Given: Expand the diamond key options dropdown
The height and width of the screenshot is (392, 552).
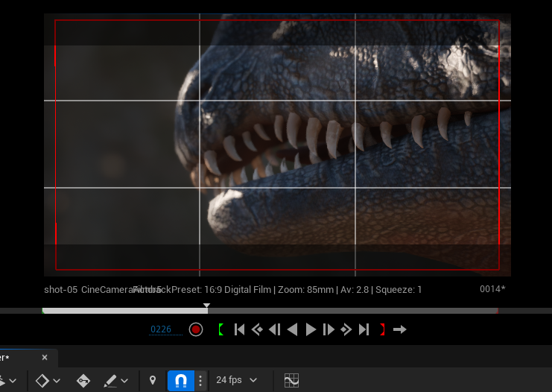Looking at the screenshot, I should [x=57, y=381].
